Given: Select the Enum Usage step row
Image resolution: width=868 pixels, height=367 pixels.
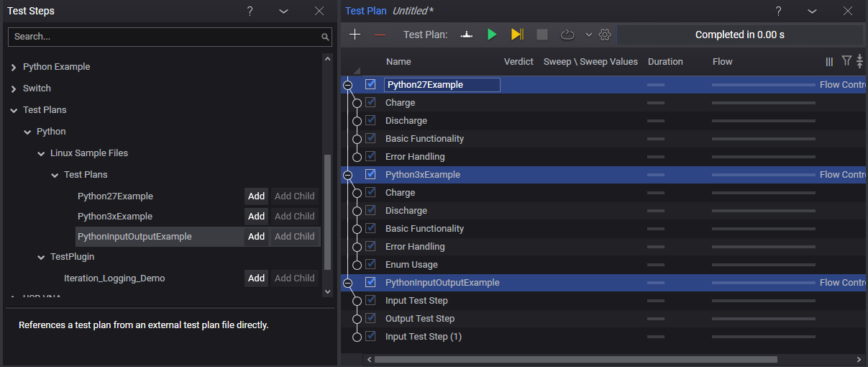Looking at the screenshot, I should (x=604, y=264).
